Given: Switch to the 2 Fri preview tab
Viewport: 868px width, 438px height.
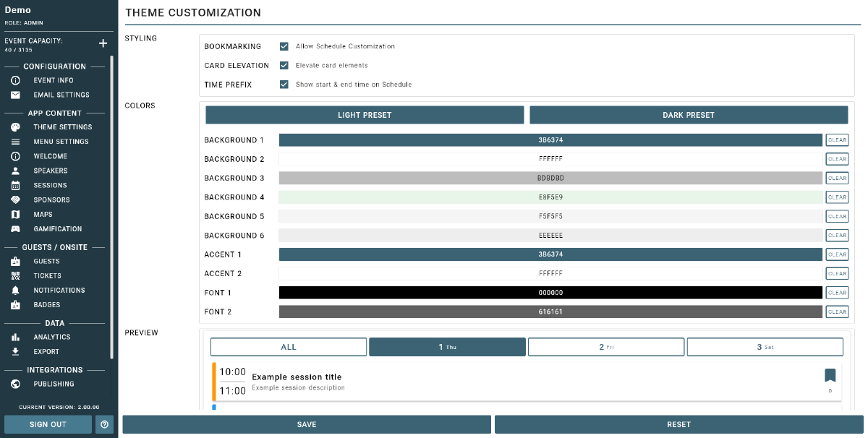Looking at the screenshot, I should [x=605, y=347].
